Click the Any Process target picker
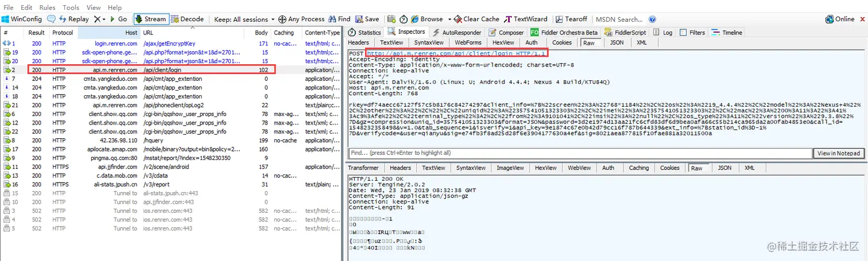The height and width of the screenshot is (261, 868). coord(301,19)
